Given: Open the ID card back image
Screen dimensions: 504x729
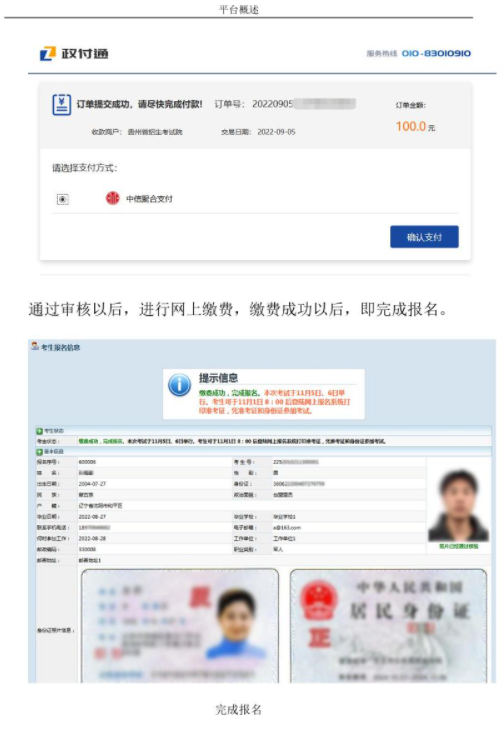Looking at the screenshot, I should [388, 626].
